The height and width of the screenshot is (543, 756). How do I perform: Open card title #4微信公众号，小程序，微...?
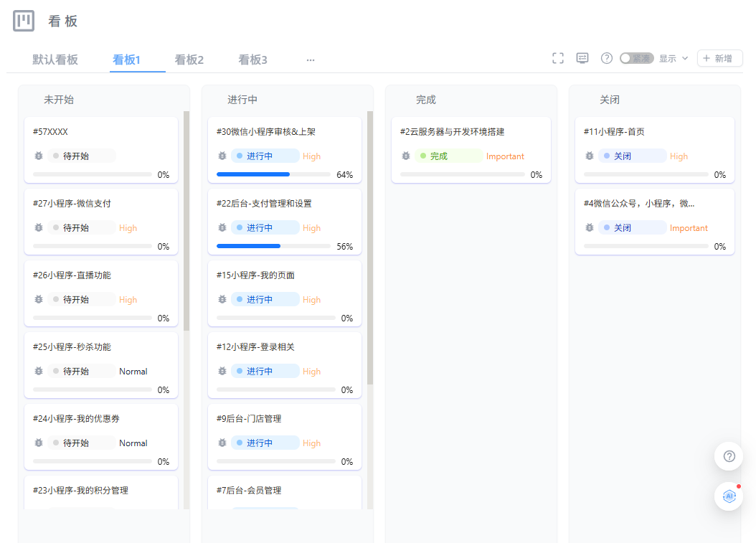[639, 204]
